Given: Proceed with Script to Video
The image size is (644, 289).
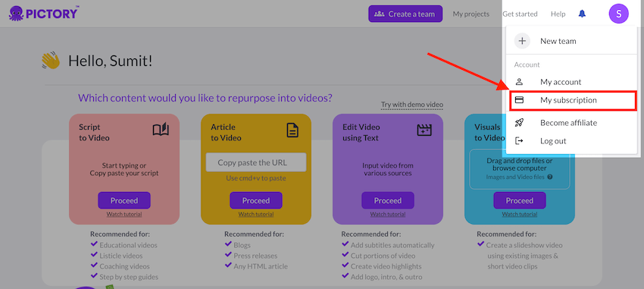Looking at the screenshot, I should click(124, 200).
